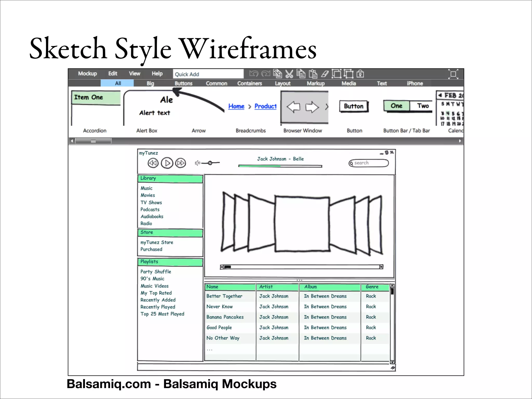Select Top 25 Most Played playlist
Screen dimensions: 532x399
click(x=162, y=314)
